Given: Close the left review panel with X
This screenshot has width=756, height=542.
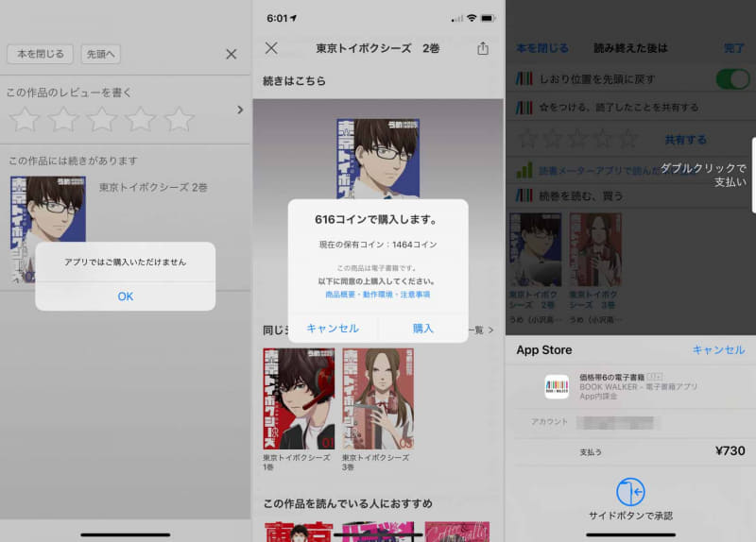Looking at the screenshot, I should pos(232,54).
